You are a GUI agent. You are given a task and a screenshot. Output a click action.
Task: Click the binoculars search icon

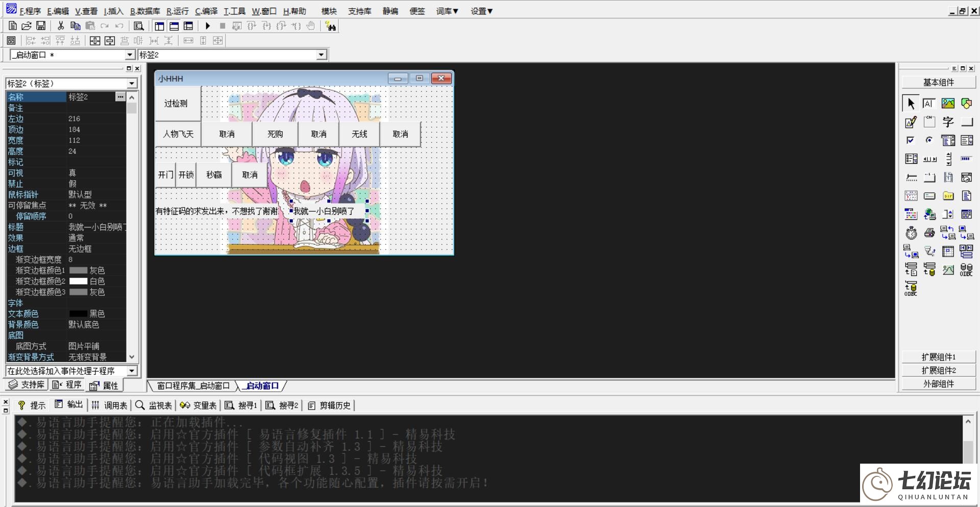[x=331, y=26]
